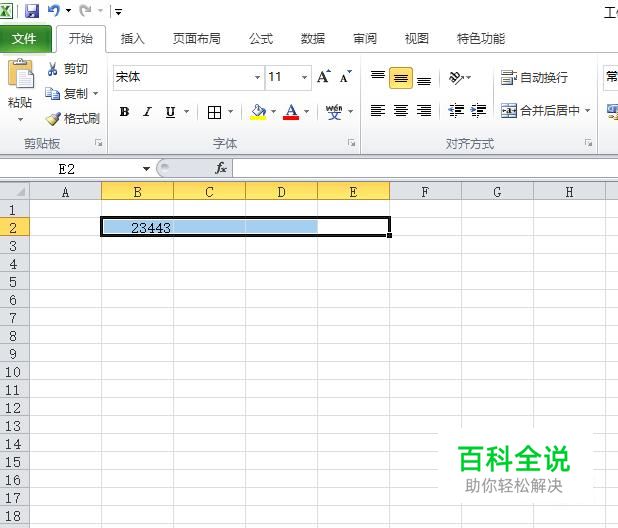Click the 宋体 font name box
The image size is (618, 528).
coord(182,77)
